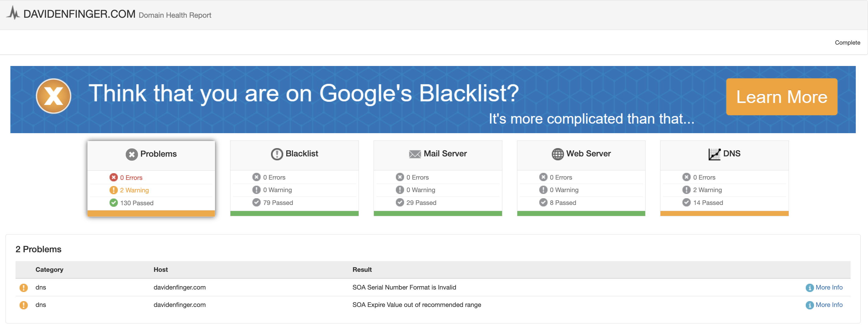Click the Problems panel X icon
The width and height of the screenshot is (868, 328).
click(132, 155)
